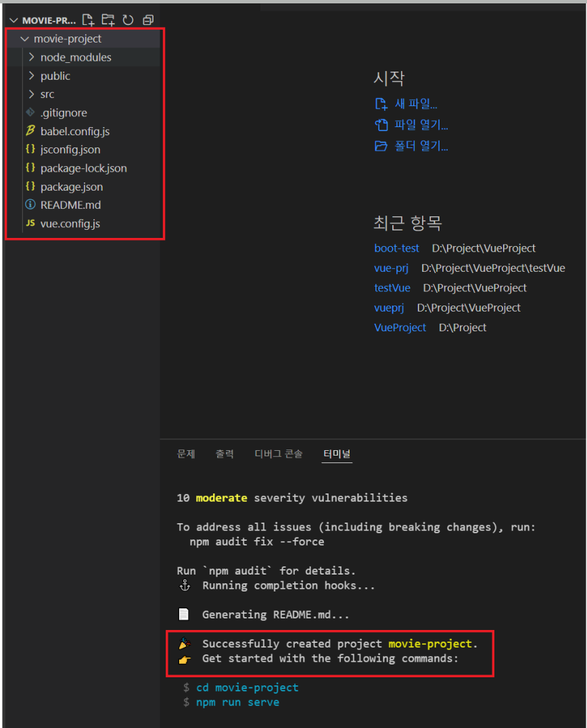Click the 'Generating README.md...' terminal line
This screenshot has height=728, width=587.
pos(275,614)
